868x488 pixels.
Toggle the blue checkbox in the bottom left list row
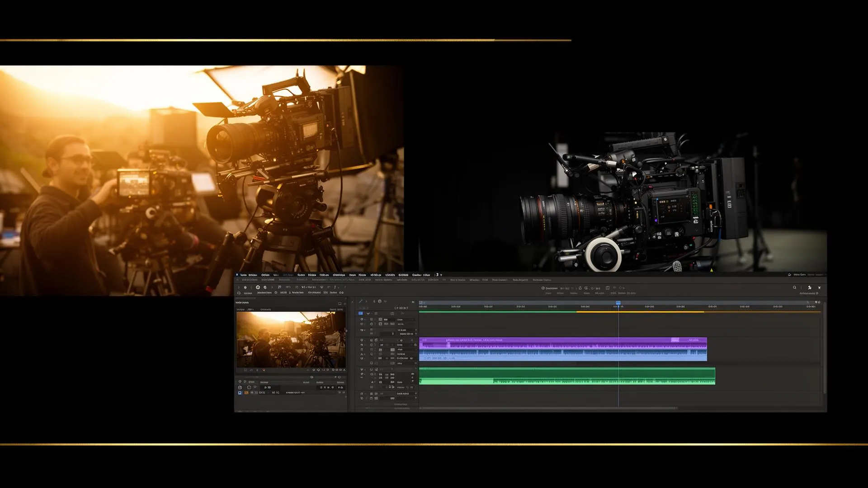coord(240,393)
